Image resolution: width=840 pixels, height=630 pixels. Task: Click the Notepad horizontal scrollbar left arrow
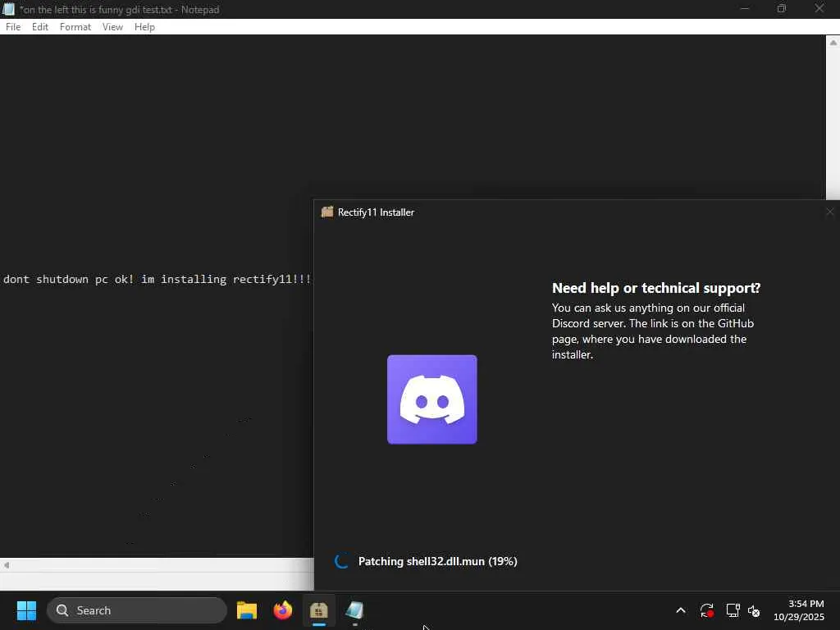pos(7,564)
